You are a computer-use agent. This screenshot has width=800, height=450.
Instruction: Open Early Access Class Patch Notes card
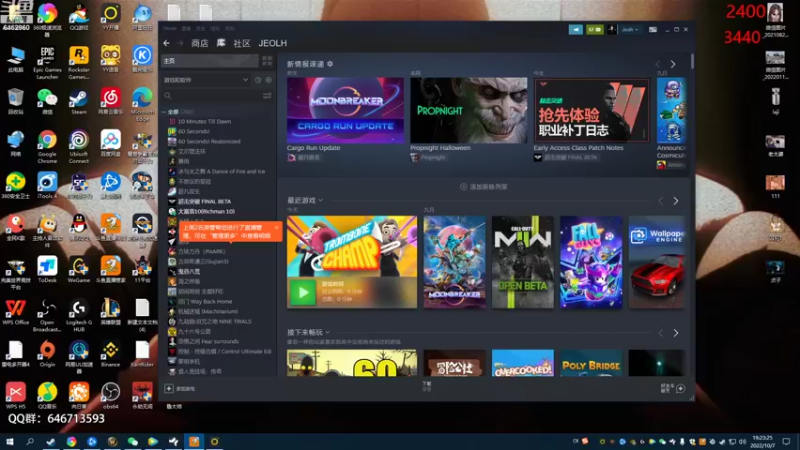coord(592,110)
